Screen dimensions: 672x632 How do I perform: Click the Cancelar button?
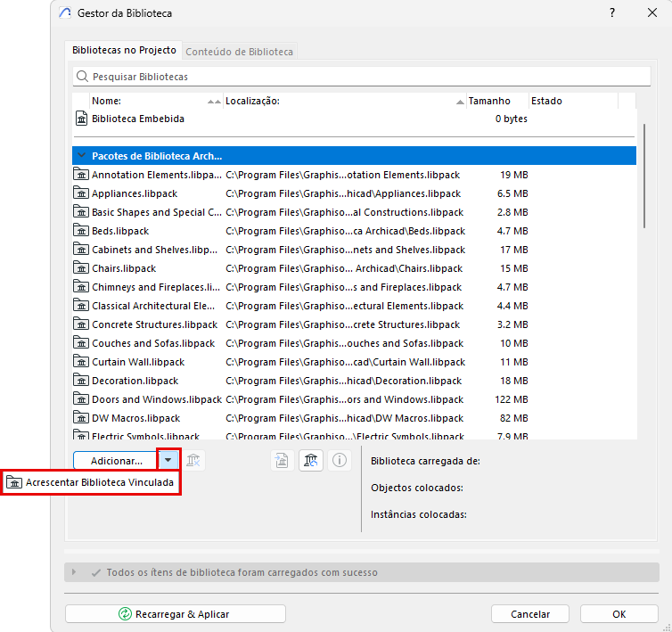[x=529, y=613]
